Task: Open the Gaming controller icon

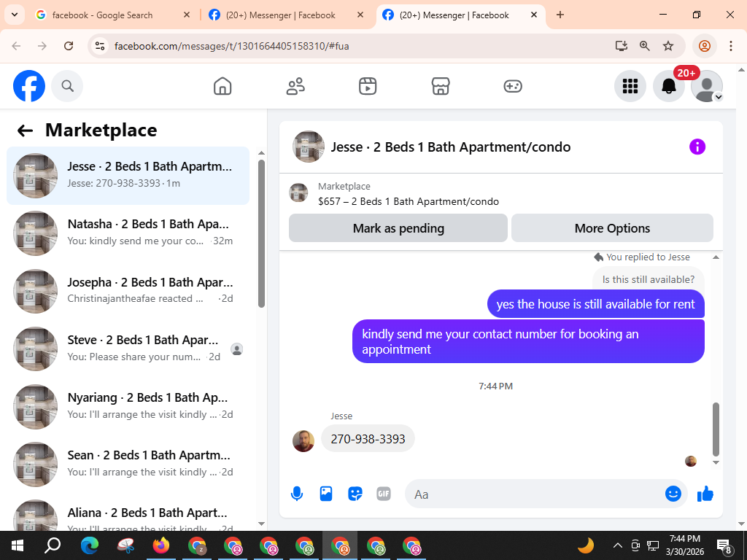Action: (513, 86)
